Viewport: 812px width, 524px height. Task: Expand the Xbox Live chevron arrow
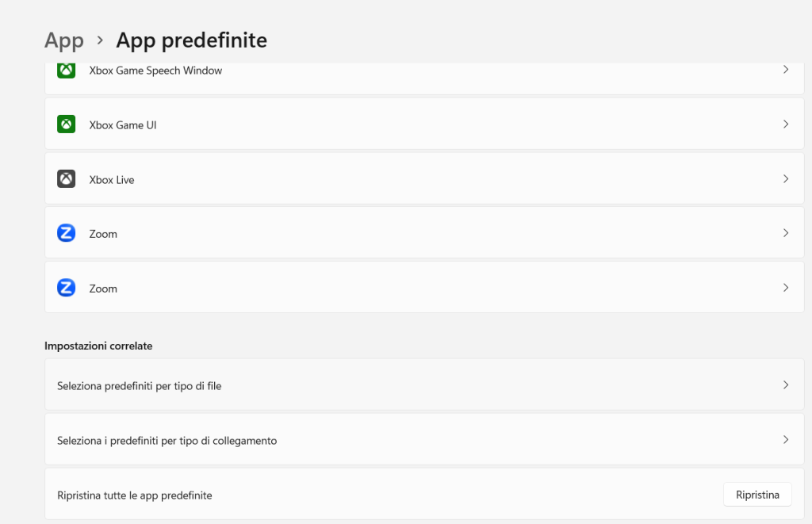[x=786, y=179]
